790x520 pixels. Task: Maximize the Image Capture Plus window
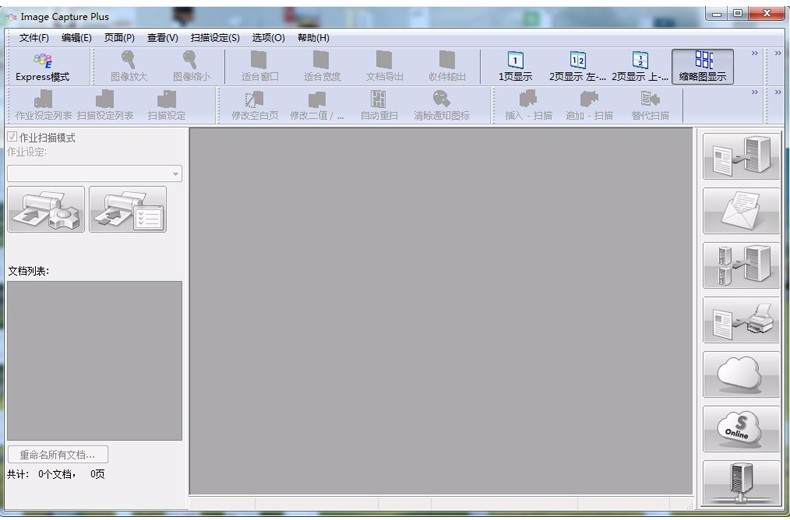click(738, 13)
